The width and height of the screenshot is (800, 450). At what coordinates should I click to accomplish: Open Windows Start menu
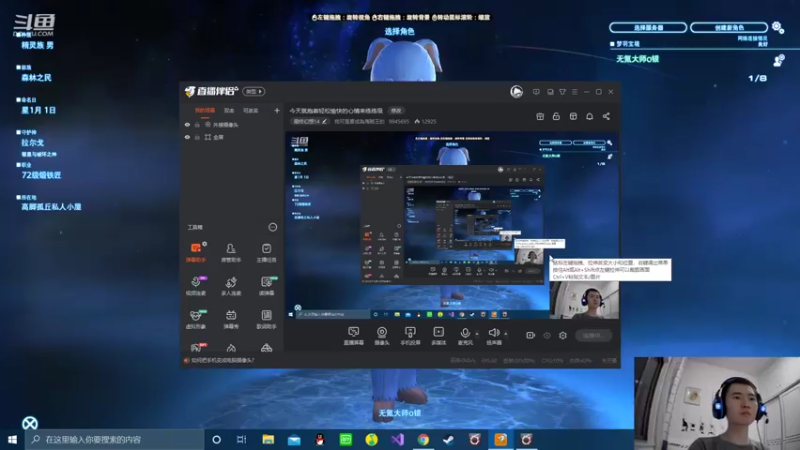point(12,439)
